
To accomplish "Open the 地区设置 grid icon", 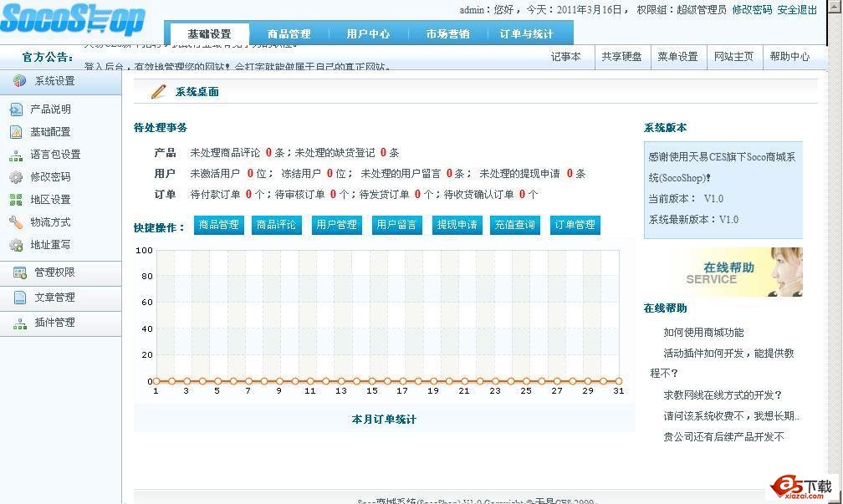I will pyautogui.click(x=16, y=200).
